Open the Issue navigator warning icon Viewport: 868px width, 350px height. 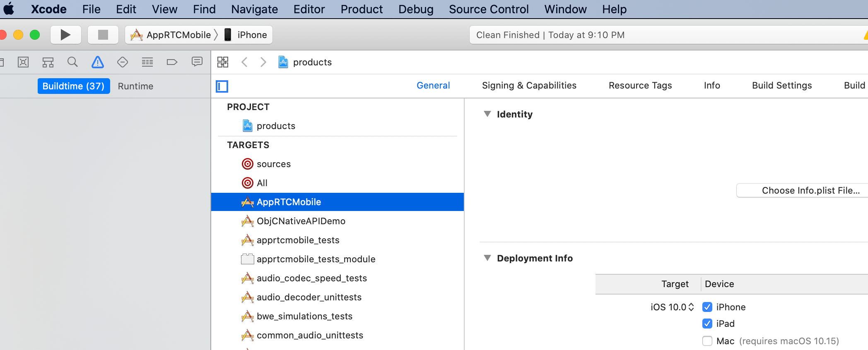tap(98, 62)
